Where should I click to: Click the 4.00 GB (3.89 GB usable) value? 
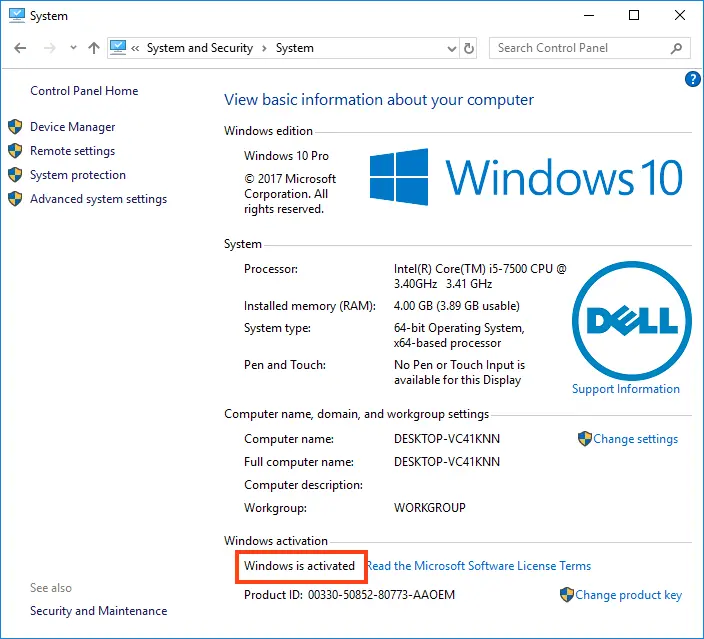[x=457, y=306]
